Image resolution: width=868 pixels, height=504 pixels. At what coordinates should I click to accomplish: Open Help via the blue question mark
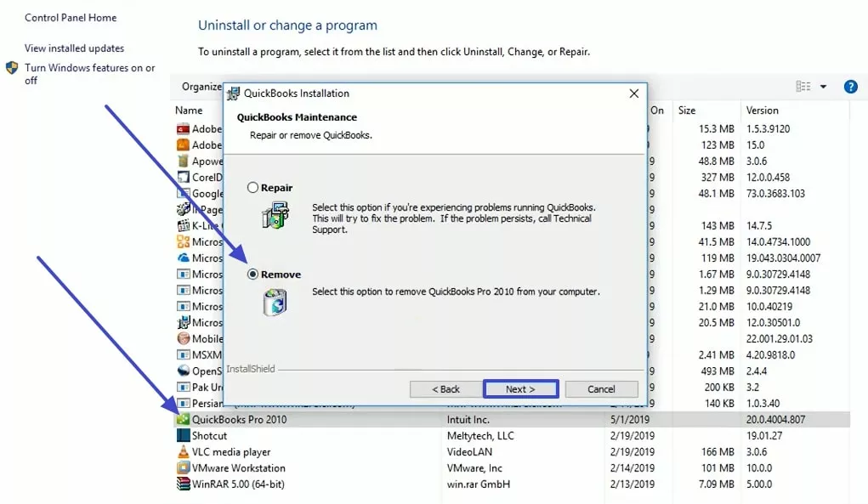click(x=851, y=86)
